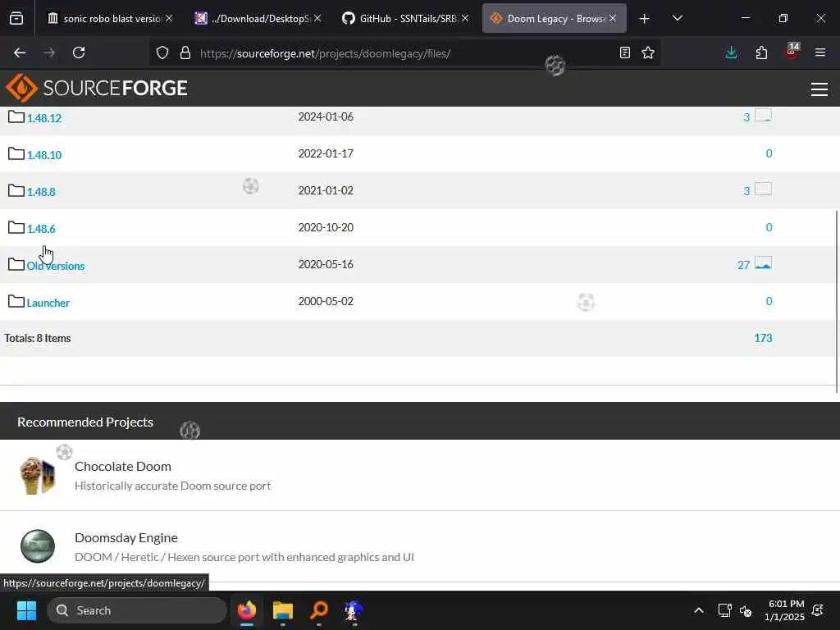Open the Launcher folder link

coord(48,304)
